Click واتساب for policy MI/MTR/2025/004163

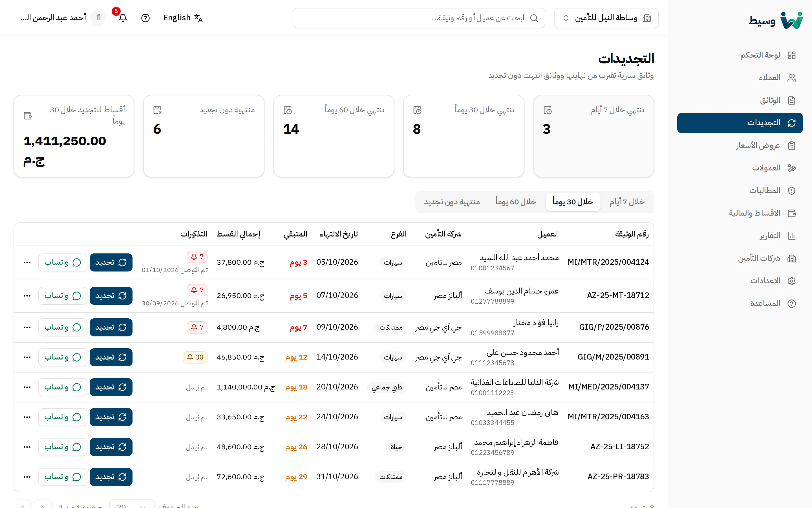click(x=63, y=417)
